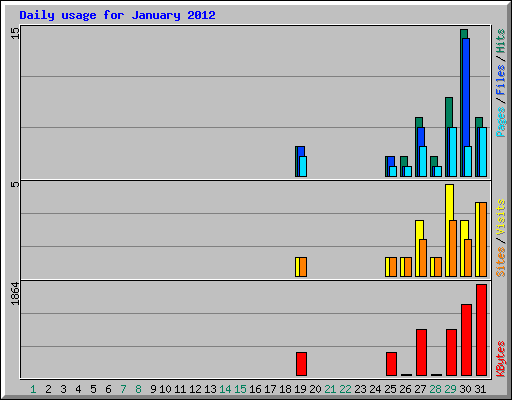Click the red KBytes bar for day 19
Viewport: 512px width, 400px height.
pyautogui.click(x=301, y=364)
